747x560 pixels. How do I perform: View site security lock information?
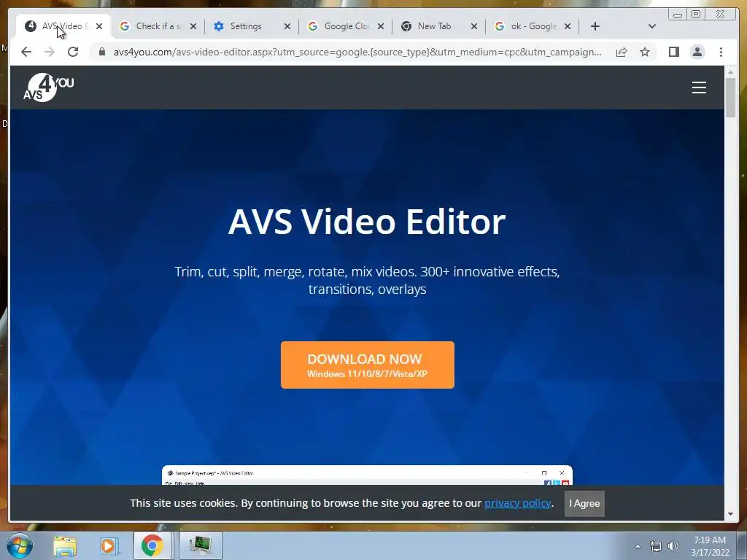(101, 52)
